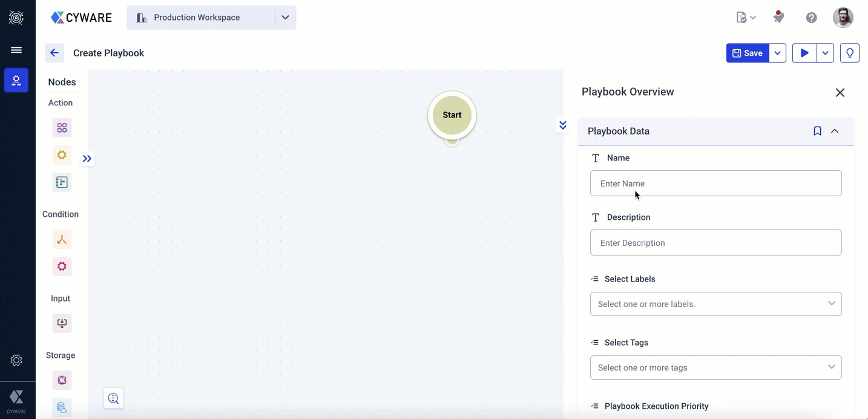Open the Select Tags dropdown
The width and height of the screenshot is (868, 419).
[715, 368]
